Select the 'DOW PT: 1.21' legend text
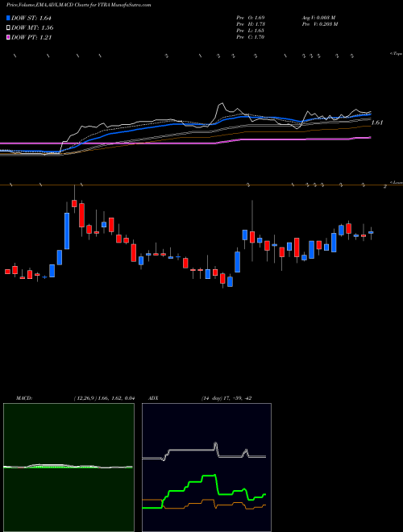The width and height of the screenshot is (403, 532). click(31, 37)
